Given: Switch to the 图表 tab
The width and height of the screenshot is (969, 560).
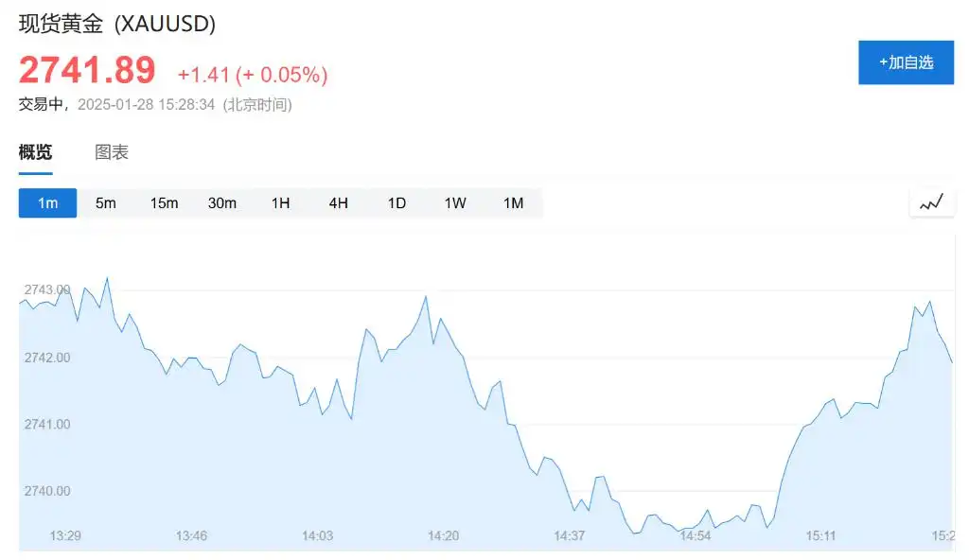Looking at the screenshot, I should (112, 152).
